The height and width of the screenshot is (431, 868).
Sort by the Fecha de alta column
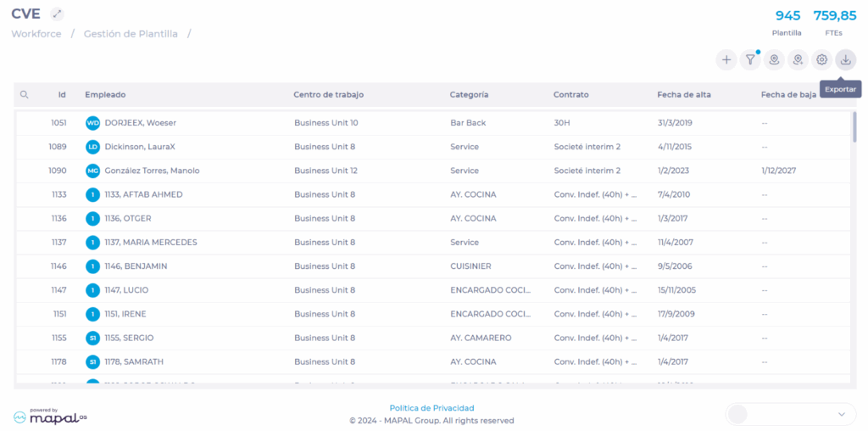(683, 95)
